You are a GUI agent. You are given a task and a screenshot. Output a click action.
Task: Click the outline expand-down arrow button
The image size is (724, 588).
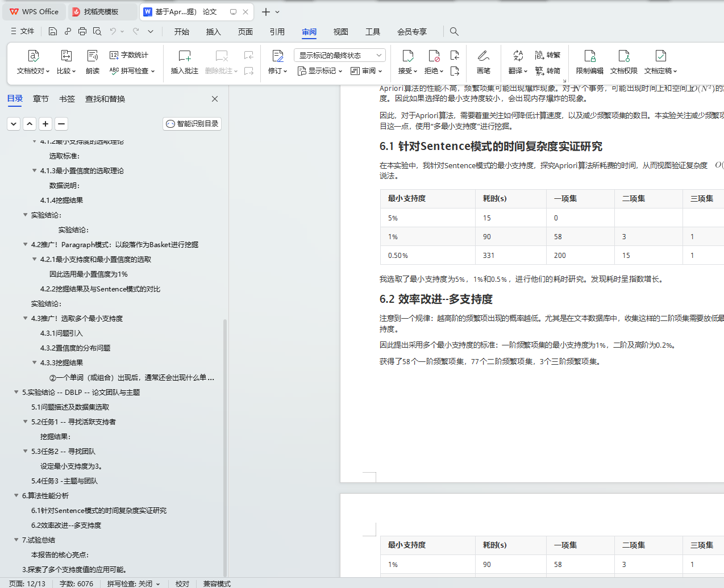(x=14, y=124)
